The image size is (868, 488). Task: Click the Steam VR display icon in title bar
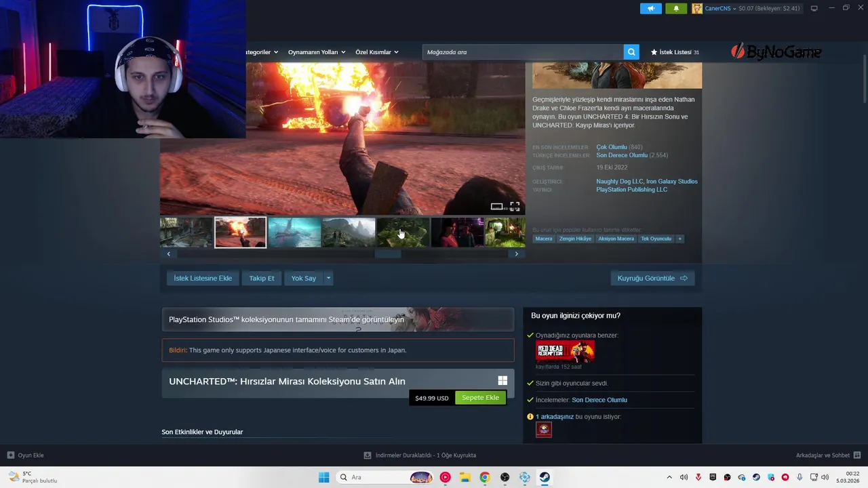pyautogui.click(x=814, y=8)
